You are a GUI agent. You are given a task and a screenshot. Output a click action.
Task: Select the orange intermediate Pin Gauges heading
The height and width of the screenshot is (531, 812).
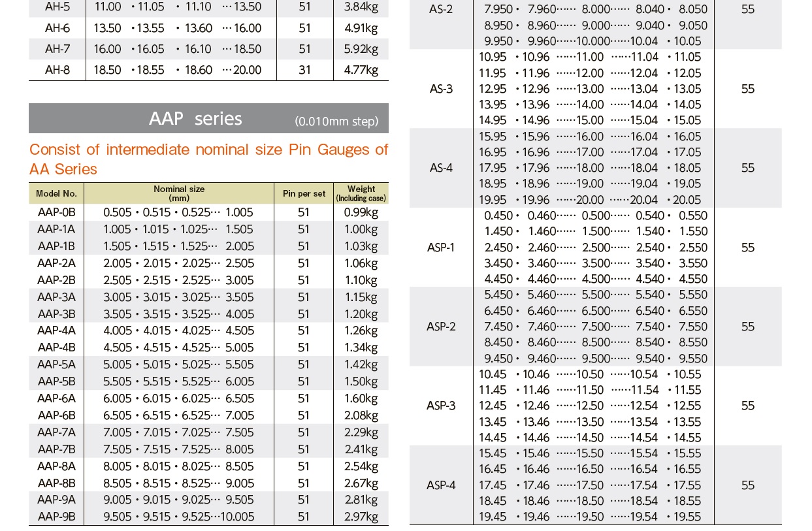coord(208,159)
